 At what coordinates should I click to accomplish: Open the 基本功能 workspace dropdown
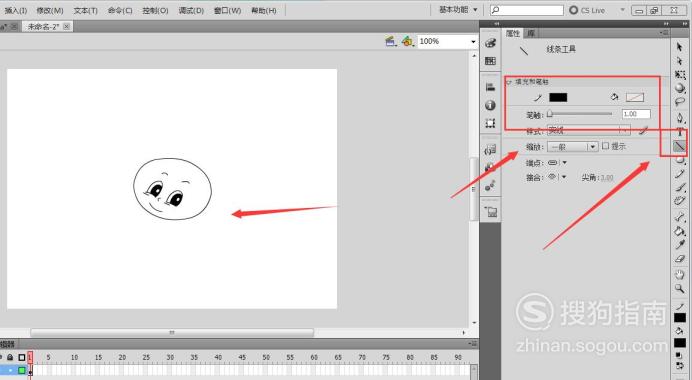tap(458, 10)
